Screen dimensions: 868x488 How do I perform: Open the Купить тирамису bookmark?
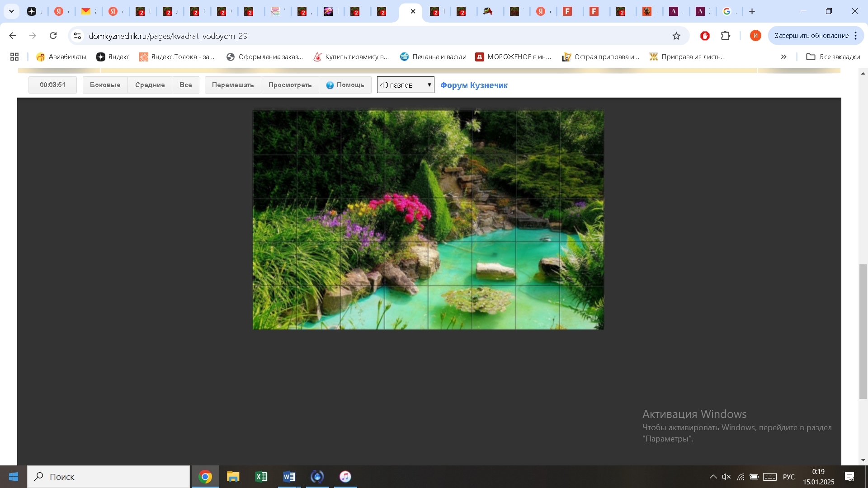coord(351,56)
